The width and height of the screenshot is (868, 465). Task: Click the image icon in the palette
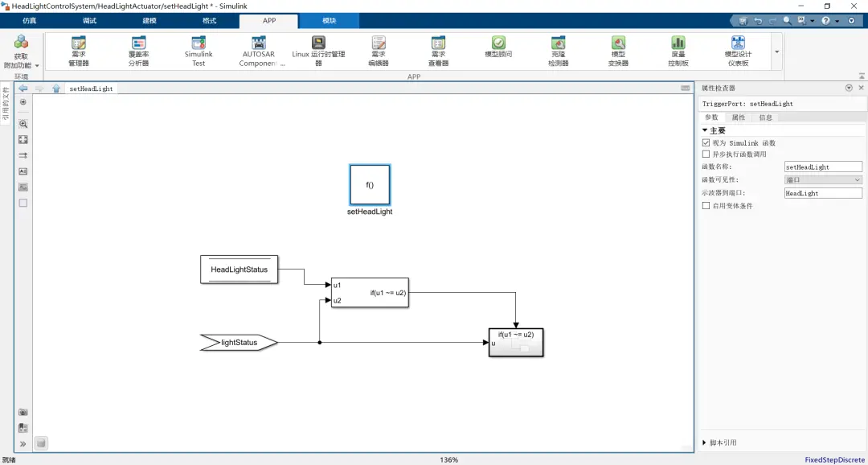pyautogui.click(x=23, y=187)
